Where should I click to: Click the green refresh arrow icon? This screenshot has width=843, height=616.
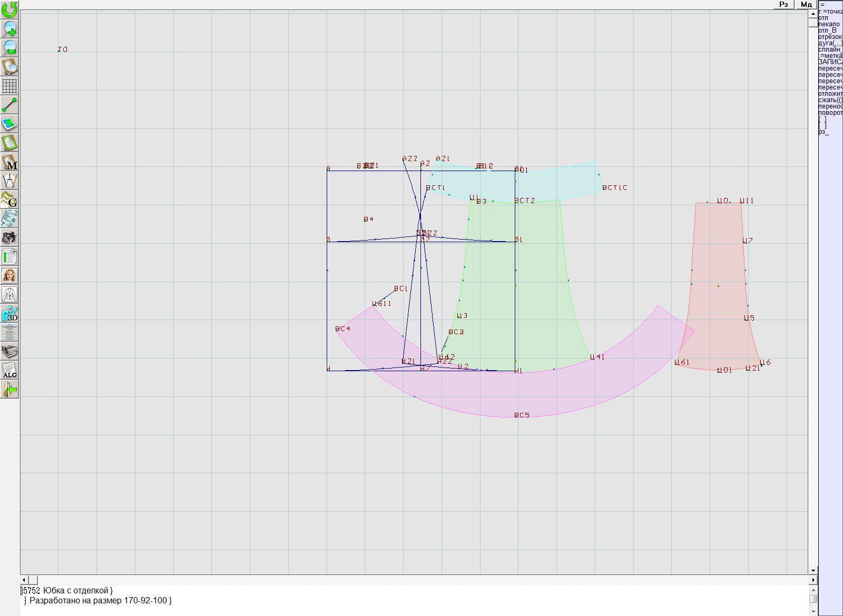tap(9, 9)
